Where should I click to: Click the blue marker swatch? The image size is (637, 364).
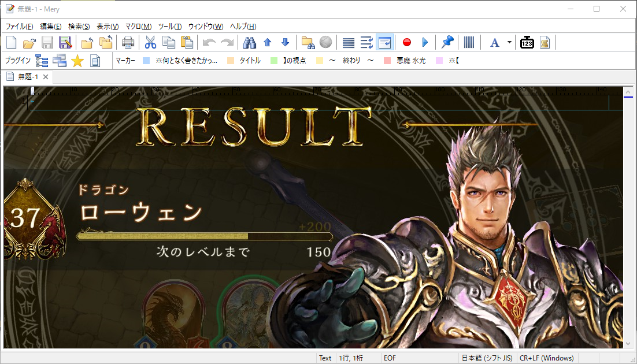click(x=146, y=61)
